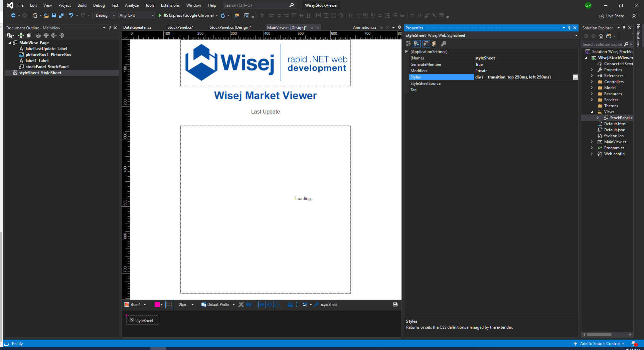644x350 pixels.
Task: Open the Build menu
Action: click(82, 5)
